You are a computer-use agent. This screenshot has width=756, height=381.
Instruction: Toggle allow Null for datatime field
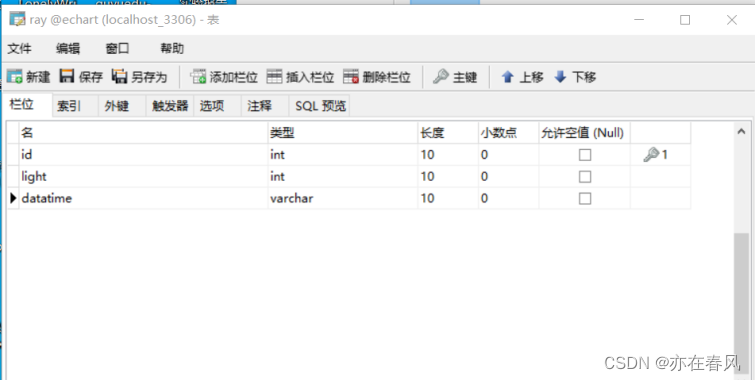click(585, 198)
